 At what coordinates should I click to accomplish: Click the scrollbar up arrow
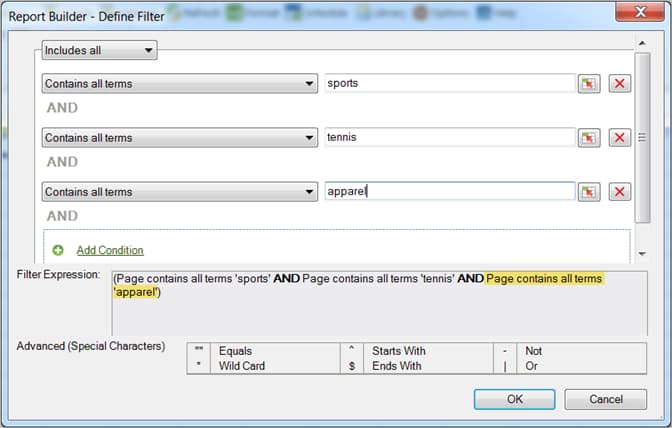coord(642,43)
